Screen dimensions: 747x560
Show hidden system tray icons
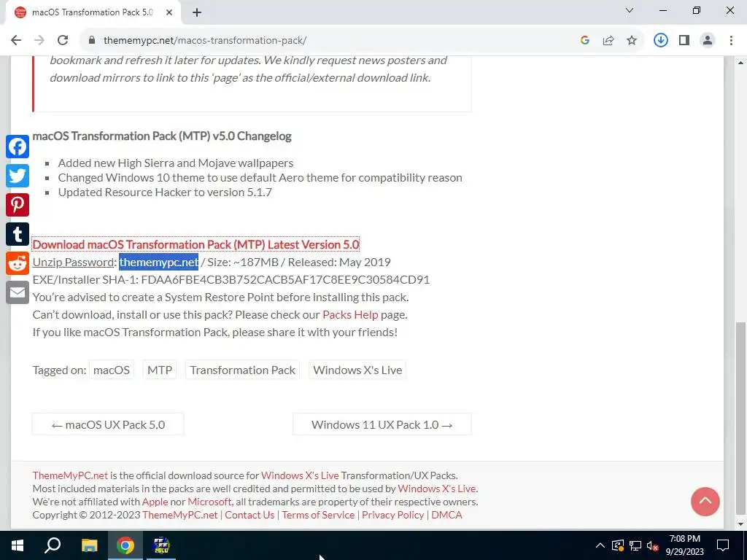pos(600,545)
